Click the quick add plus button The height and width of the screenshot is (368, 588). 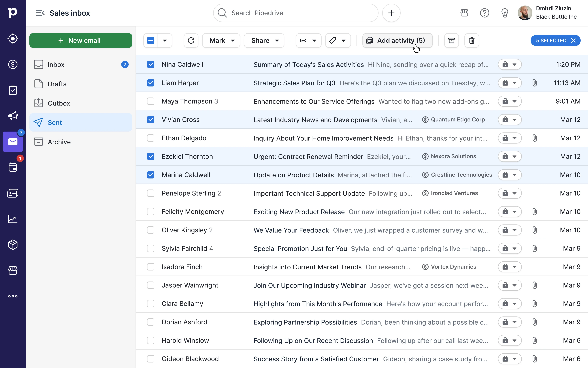click(391, 13)
